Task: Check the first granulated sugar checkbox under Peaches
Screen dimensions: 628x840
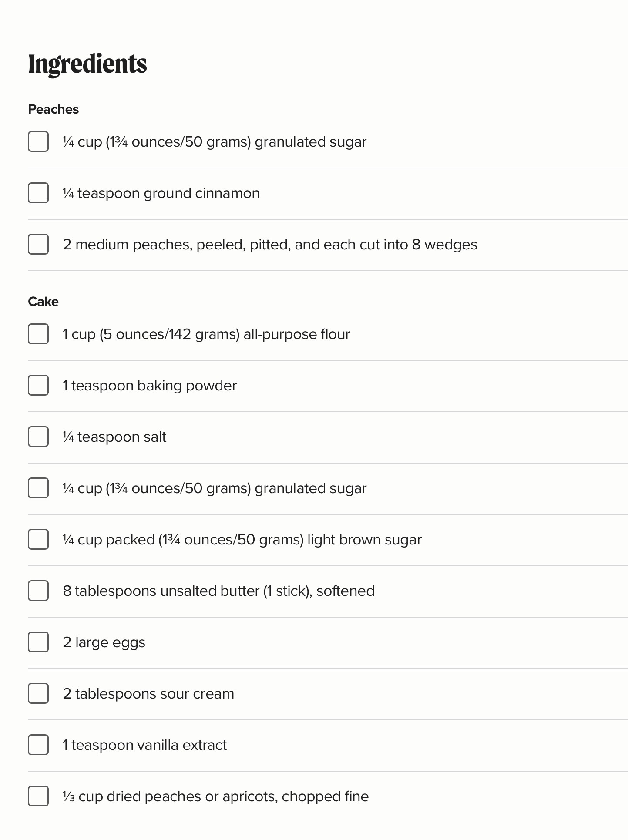Action: click(38, 142)
